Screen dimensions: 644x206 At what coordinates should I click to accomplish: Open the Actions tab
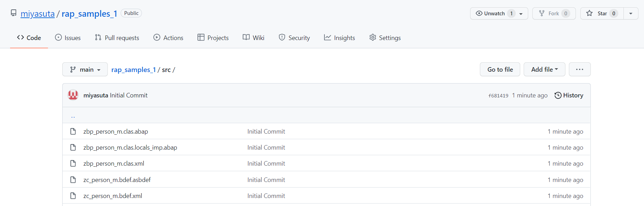click(168, 38)
